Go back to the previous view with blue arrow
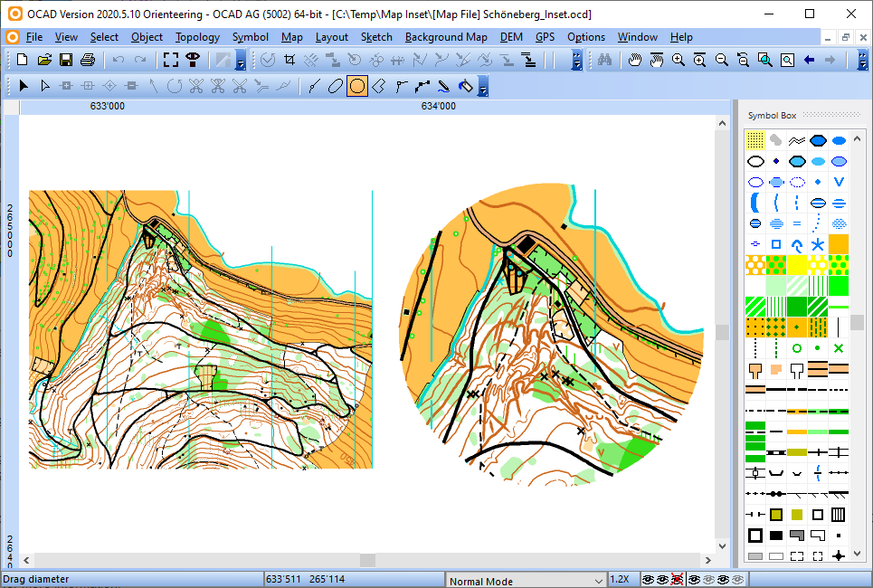Image resolution: width=873 pixels, height=588 pixels. [809, 60]
